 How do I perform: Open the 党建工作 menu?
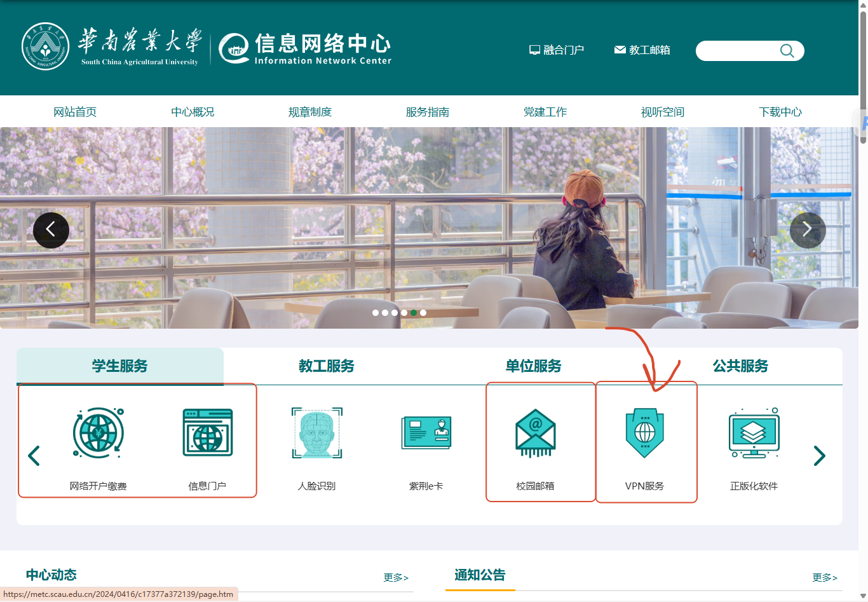[545, 112]
